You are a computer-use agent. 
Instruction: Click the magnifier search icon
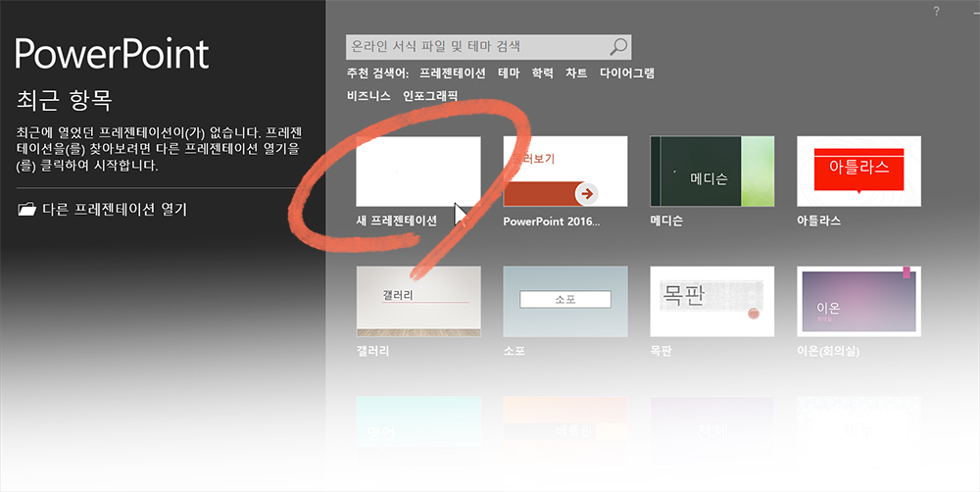[618, 46]
